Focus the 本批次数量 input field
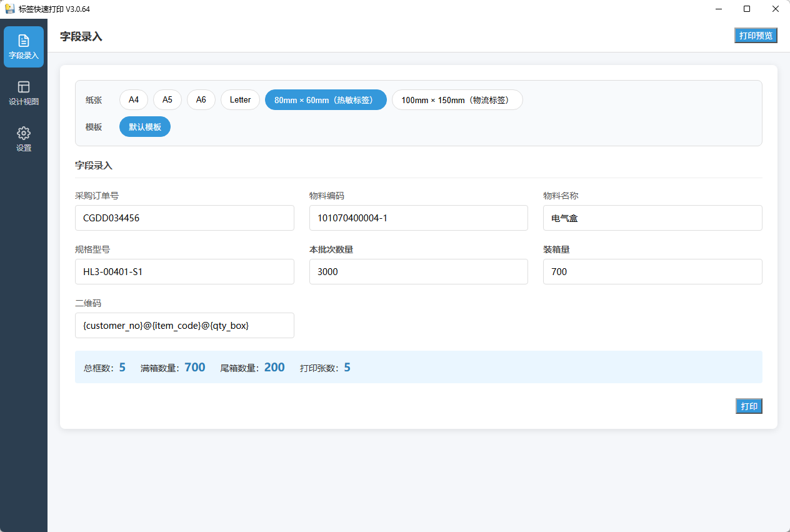The width and height of the screenshot is (790, 532). pos(419,272)
